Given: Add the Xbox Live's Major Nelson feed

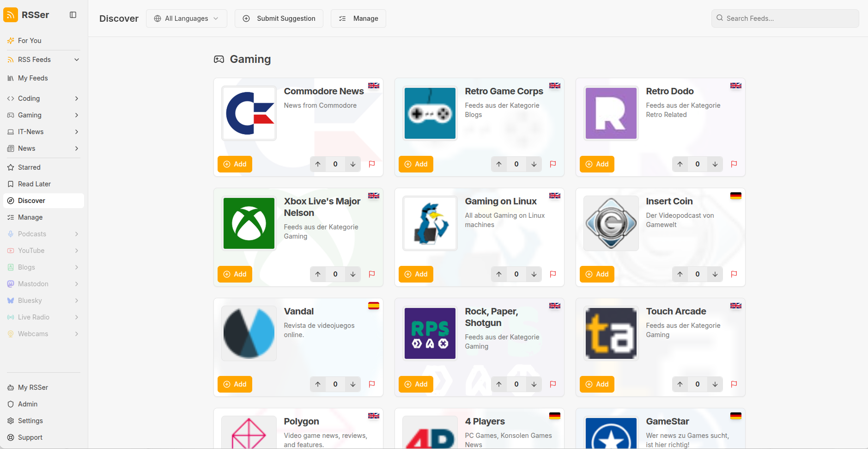Looking at the screenshot, I should (235, 274).
